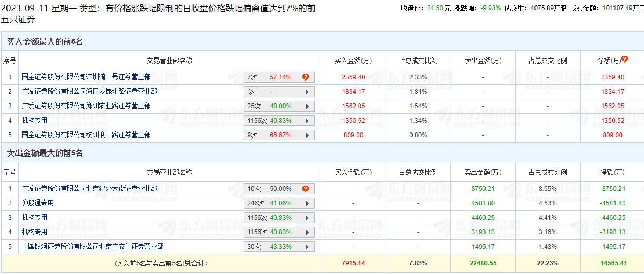Click the 沪股通专用 seat link
Viewport: 644px width, 274px height.
coord(38,203)
